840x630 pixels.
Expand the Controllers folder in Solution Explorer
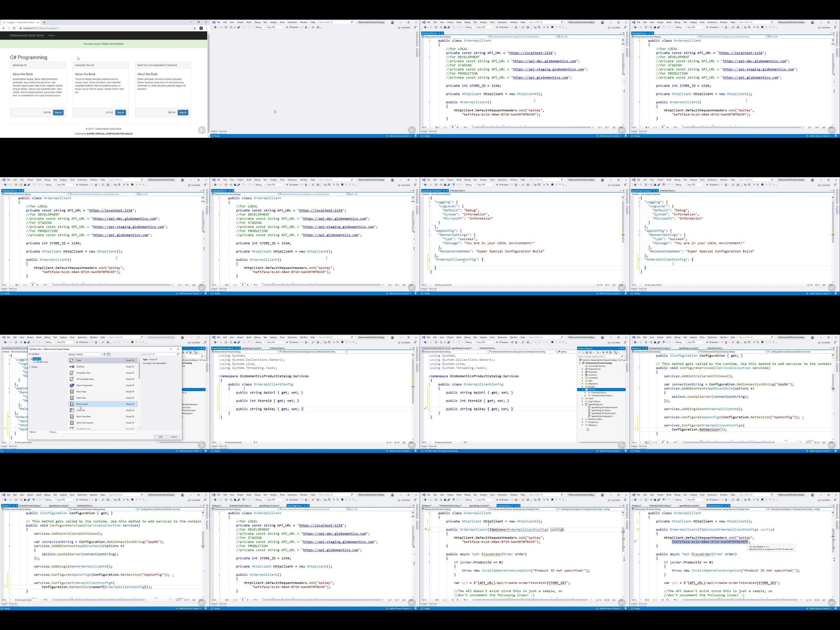[582, 378]
